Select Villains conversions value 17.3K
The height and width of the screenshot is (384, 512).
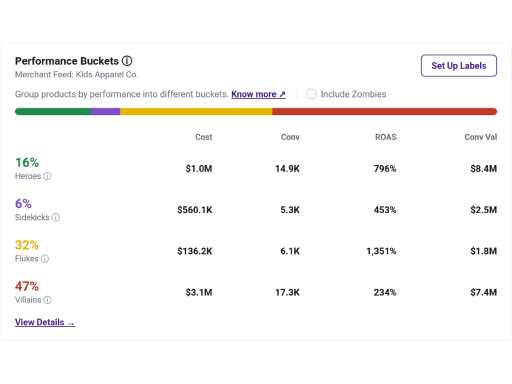coord(287,292)
